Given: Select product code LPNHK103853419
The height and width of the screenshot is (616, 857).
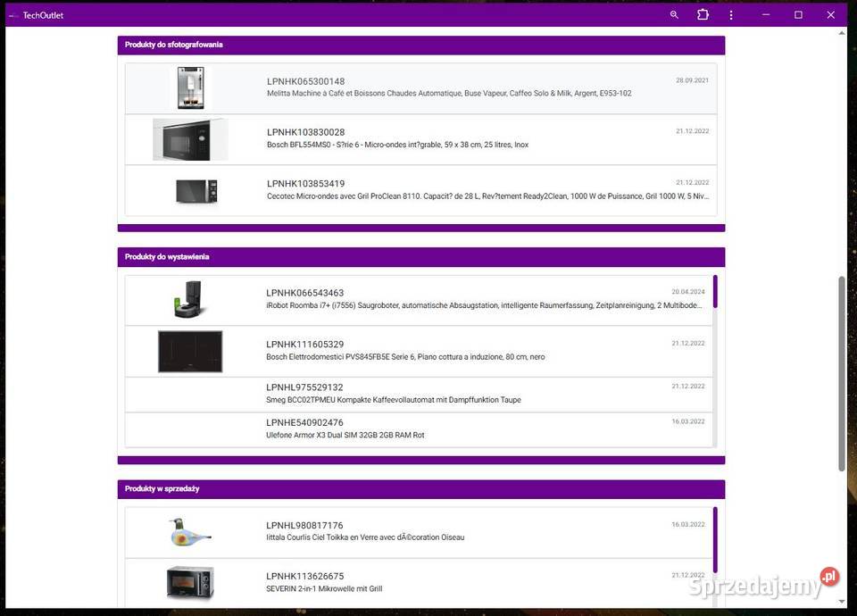Looking at the screenshot, I should [x=305, y=184].
